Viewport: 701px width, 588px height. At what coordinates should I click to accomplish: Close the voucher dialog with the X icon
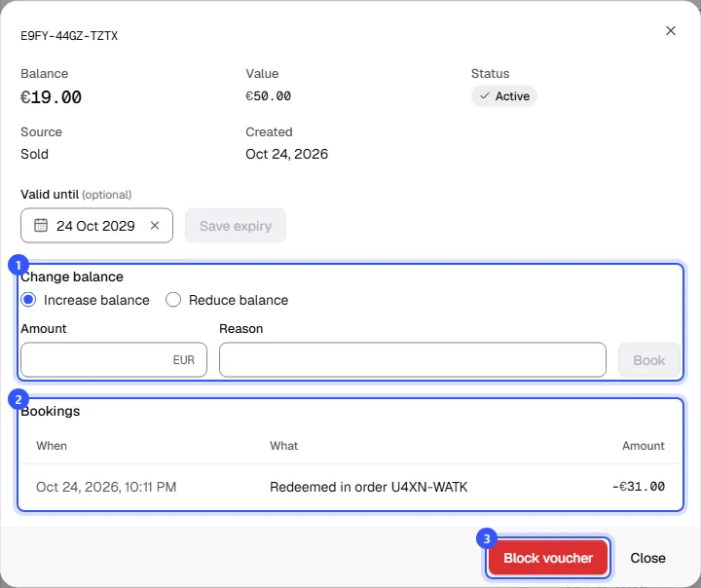[x=670, y=31]
